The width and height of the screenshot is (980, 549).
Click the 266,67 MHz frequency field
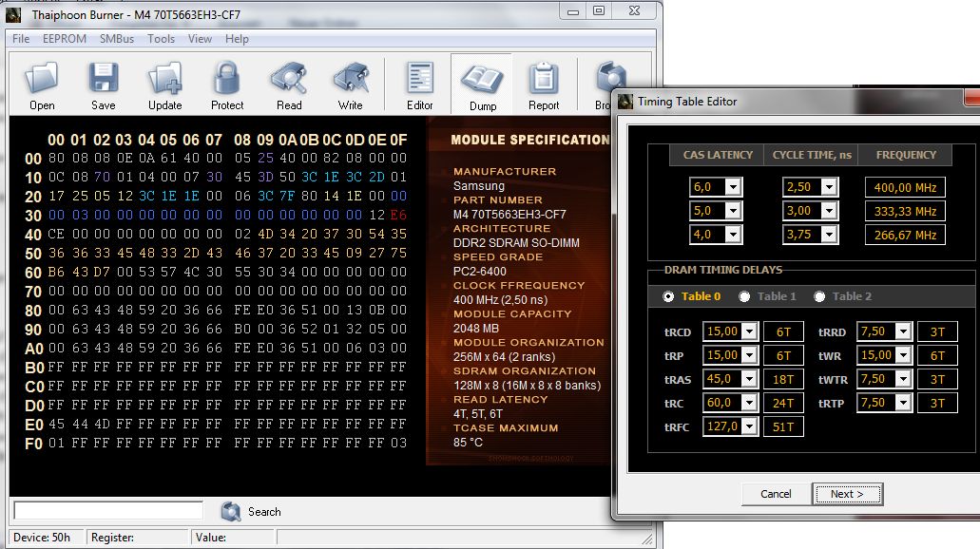click(x=905, y=235)
